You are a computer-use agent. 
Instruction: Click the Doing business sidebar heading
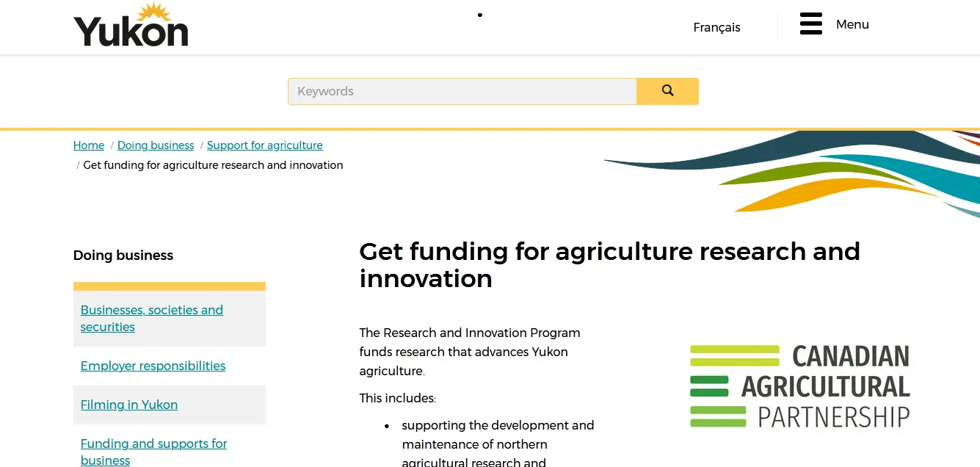[123, 256]
